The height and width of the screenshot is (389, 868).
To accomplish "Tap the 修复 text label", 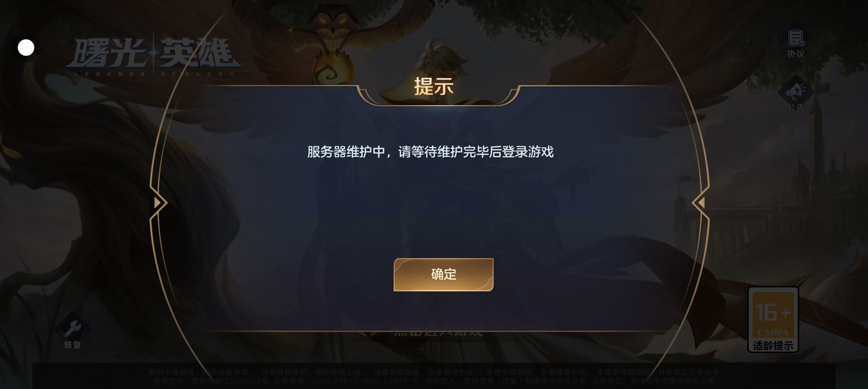I will click(x=72, y=345).
